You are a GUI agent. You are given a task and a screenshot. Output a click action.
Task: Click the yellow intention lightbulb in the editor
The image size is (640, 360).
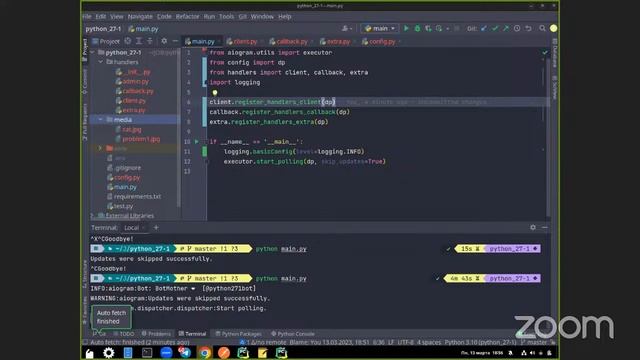coord(215,92)
